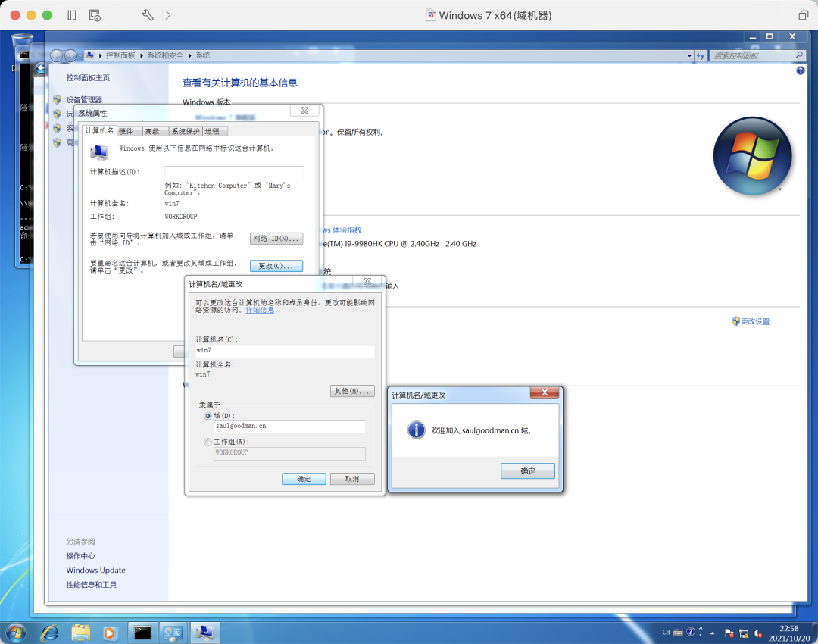Open Windows Media Player from taskbar
This screenshot has width=818, height=644.
click(x=109, y=633)
